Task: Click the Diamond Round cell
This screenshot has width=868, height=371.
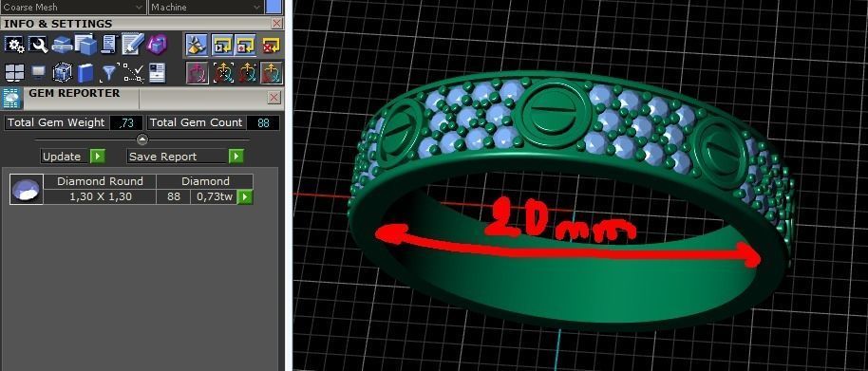Action: point(101,181)
